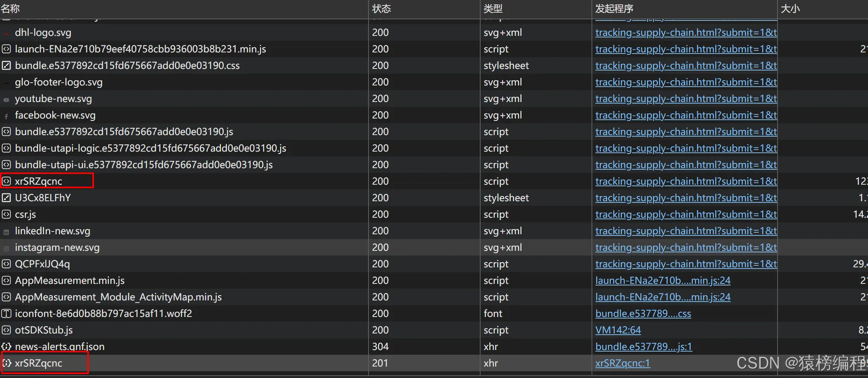Click the script icon beside otSDKStub.js
This screenshot has width=868, height=378.
(x=6, y=330)
